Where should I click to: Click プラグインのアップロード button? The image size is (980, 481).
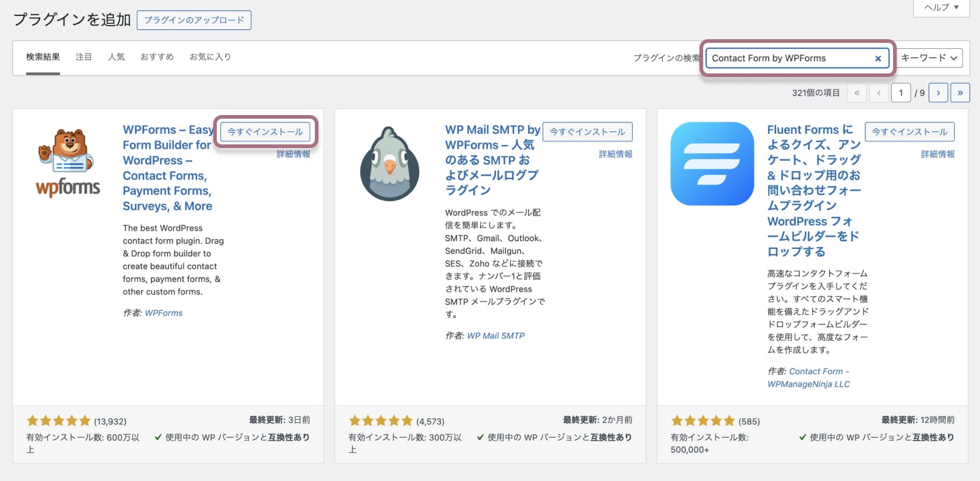click(x=194, y=20)
